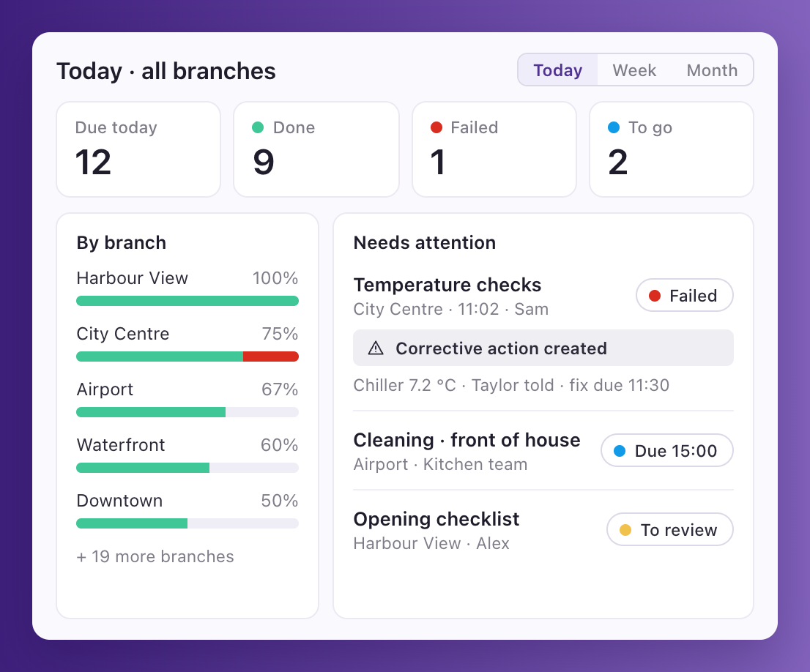This screenshot has width=810, height=672.
Task: Open the Failed summary card
Action: pos(494,149)
